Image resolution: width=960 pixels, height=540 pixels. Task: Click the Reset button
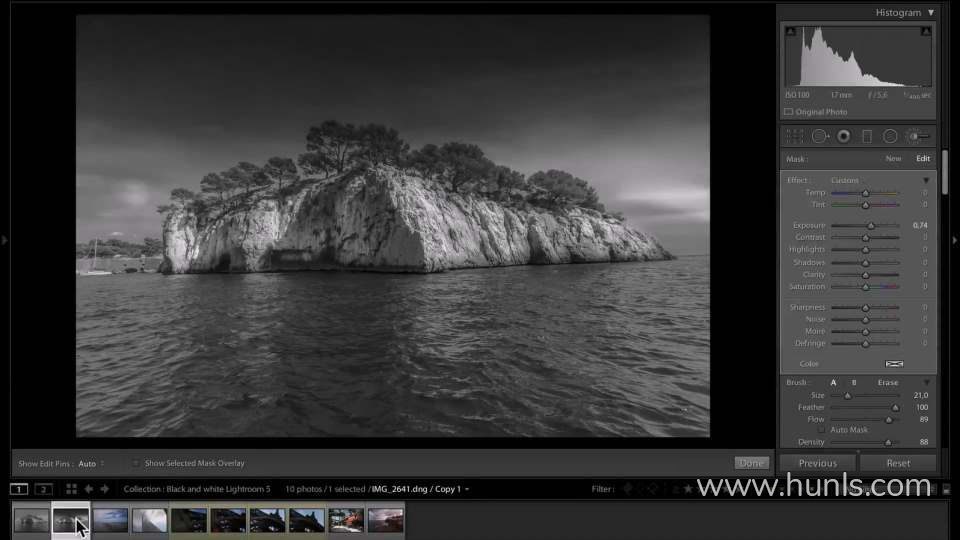coord(898,463)
